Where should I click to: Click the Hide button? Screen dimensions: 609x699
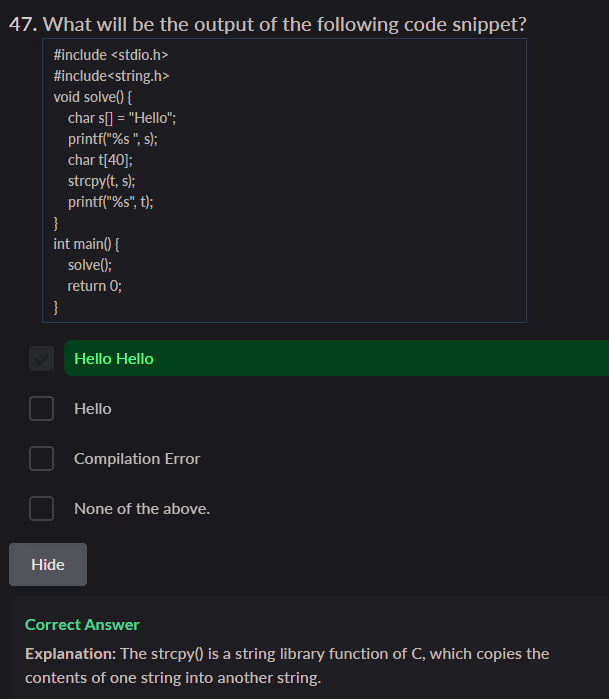(48, 565)
